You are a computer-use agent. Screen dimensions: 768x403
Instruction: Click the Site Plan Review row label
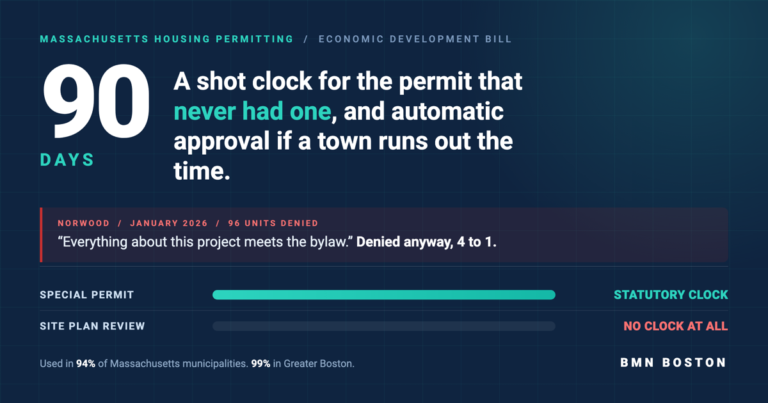92,326
